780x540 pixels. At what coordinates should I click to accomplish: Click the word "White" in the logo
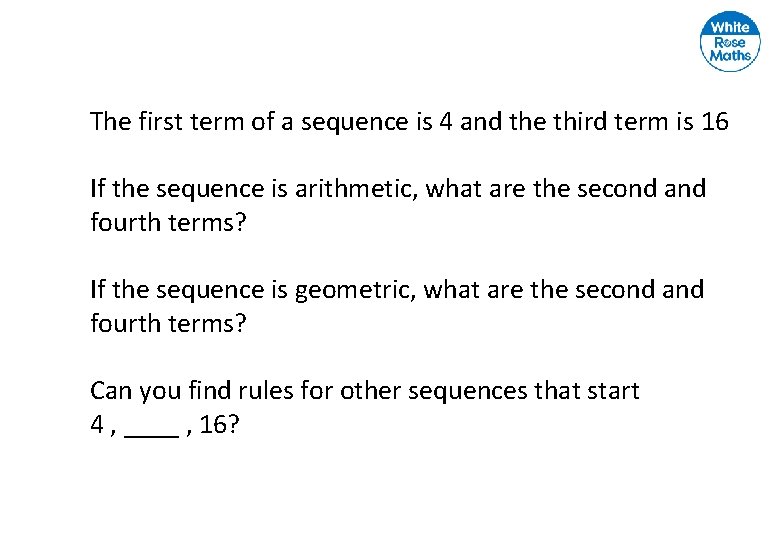(x=730, y=27)
